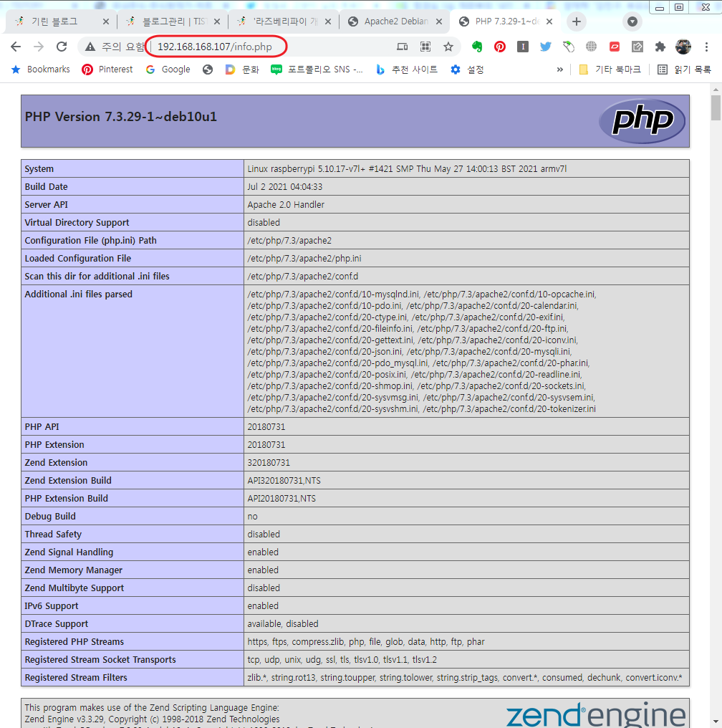This screenshot has height=728, width=722.
Task: Select the 'API20180731,NTS' value
Action: (x=281, y=499)
